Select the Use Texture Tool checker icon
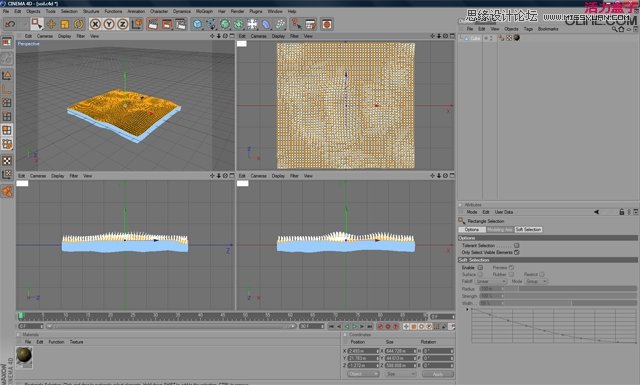Screen dimensions: 640x385 point(7,161)
